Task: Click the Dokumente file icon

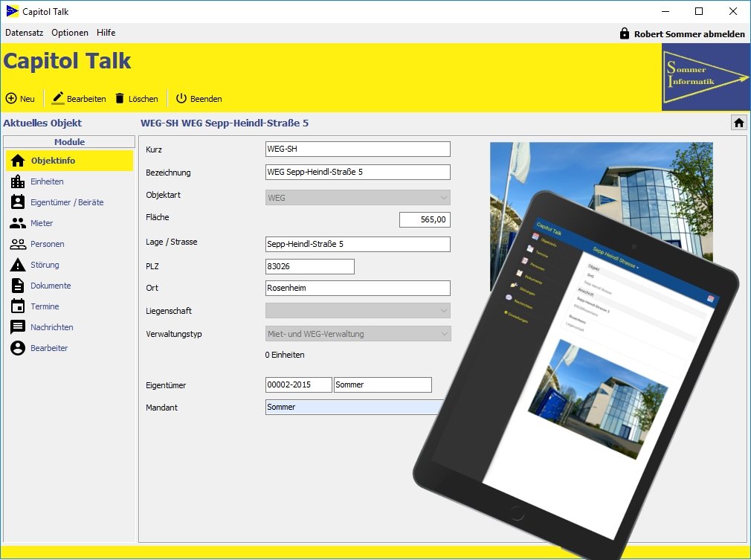Action: click(18, 286)
